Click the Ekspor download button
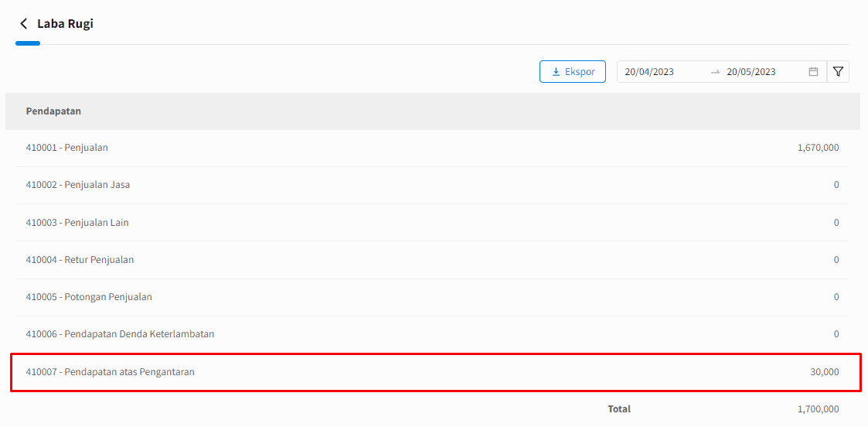Screen dimensions: 868x427 pos(573,71)
